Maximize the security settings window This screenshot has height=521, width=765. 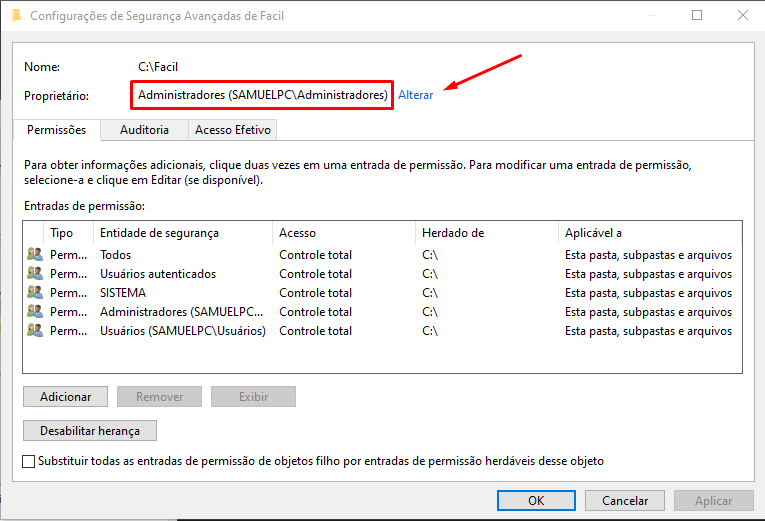pos(697,15)
